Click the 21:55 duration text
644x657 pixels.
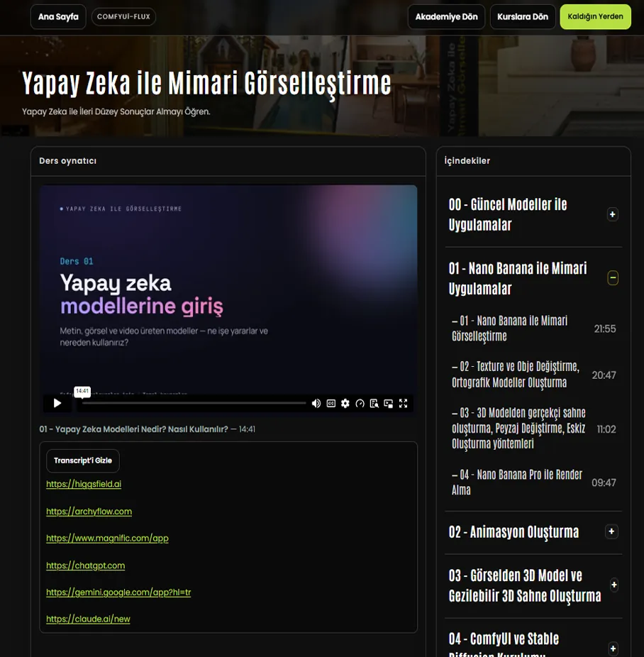pyautogui.click(x=605, y=329)
